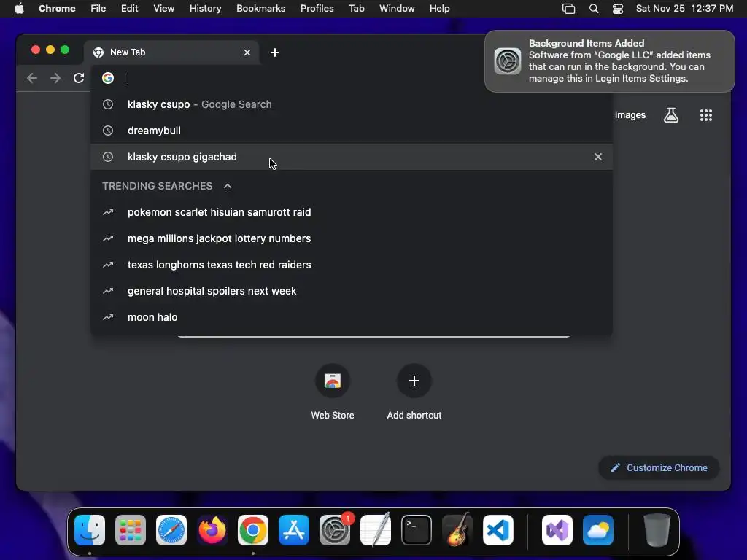Open the Chrome File menu
The image size is (747, 560).
point(98,9)
